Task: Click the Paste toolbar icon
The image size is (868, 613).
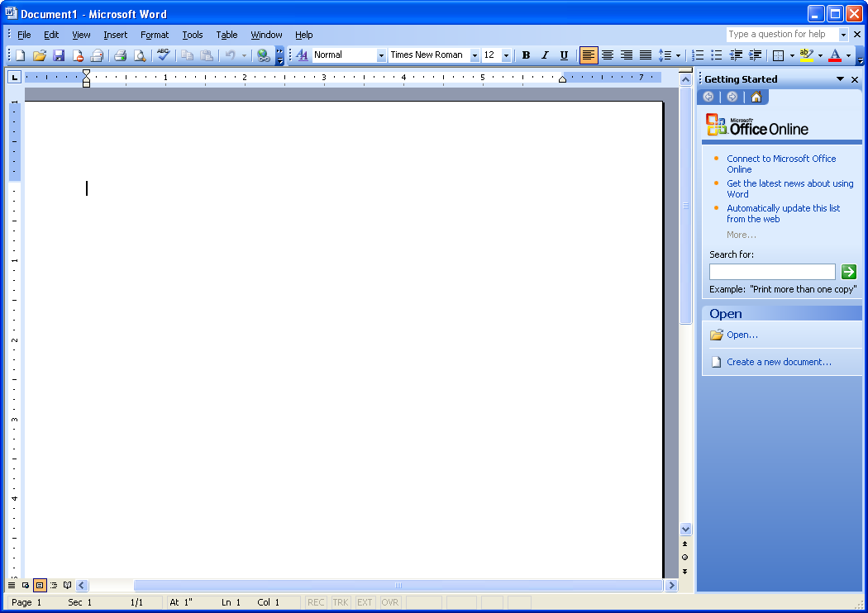Action: pyautogui.click(x=207, y=55)
